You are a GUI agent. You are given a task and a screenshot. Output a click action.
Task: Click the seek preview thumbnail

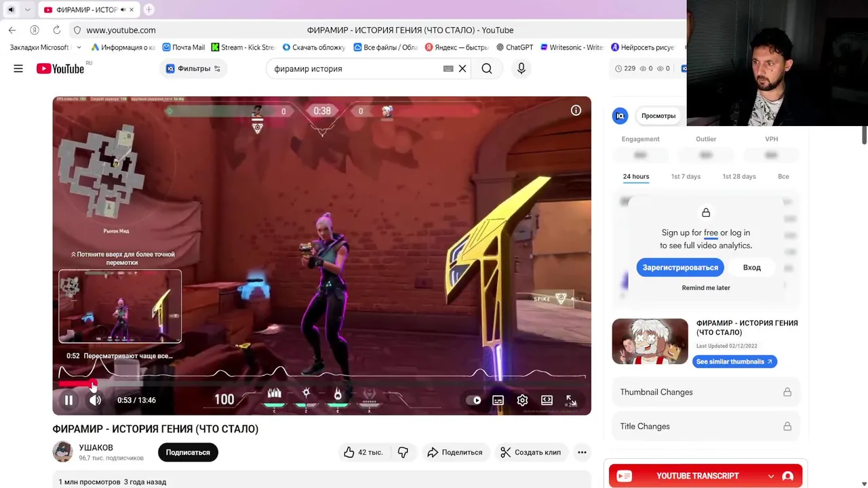(120, 306)
